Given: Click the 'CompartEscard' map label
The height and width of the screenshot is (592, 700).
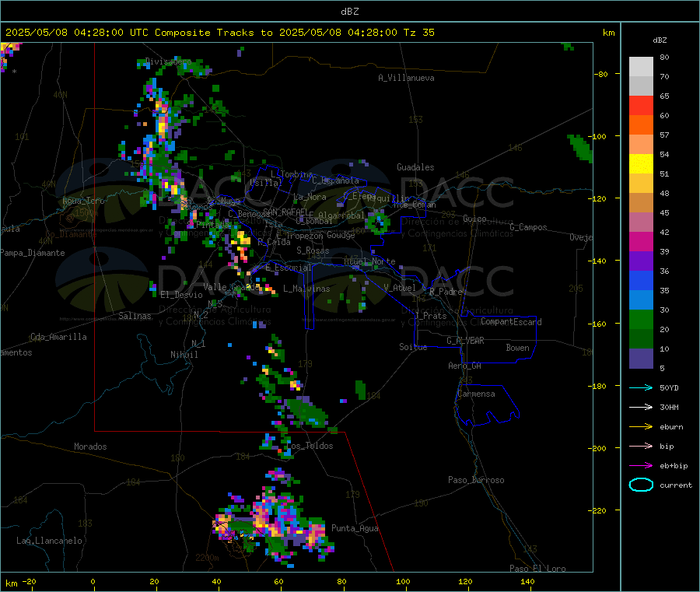Looking at the screenshot, I should click(x=511, y=322).
